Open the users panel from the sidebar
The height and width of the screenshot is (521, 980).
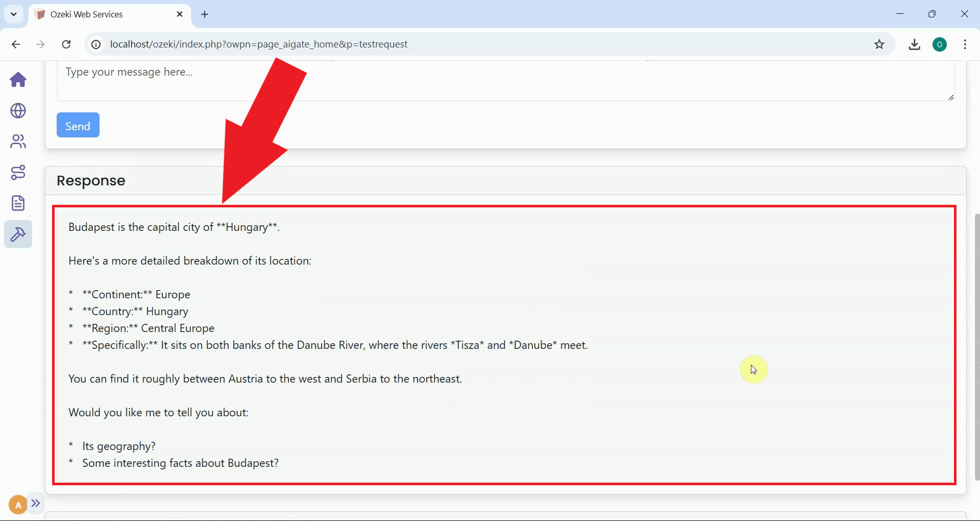(18, 141)
